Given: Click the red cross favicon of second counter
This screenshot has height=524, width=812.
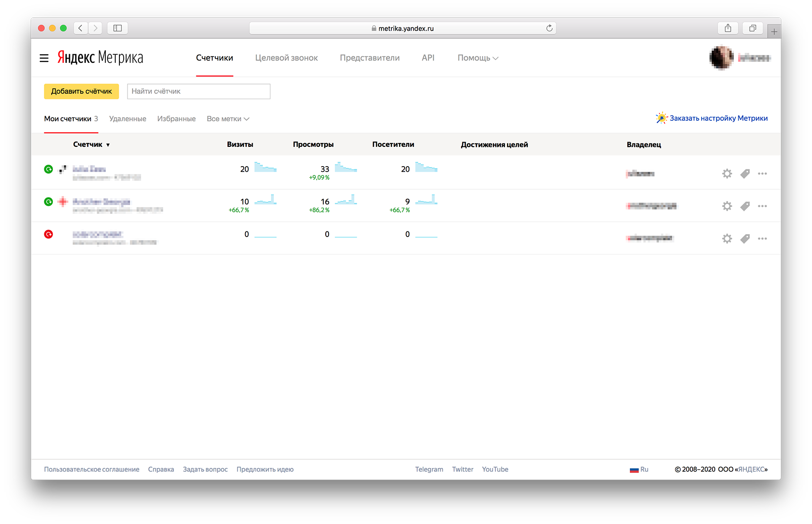Looking at the screenshot, I should pos(63,202).
